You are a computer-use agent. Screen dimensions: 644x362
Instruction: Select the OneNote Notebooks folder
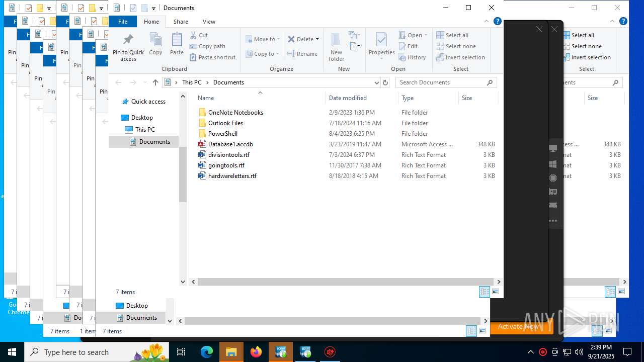(235, 113)
